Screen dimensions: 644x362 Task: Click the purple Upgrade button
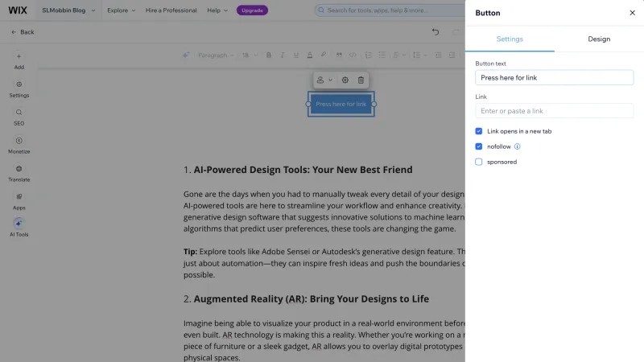click(x=252, y=10)
